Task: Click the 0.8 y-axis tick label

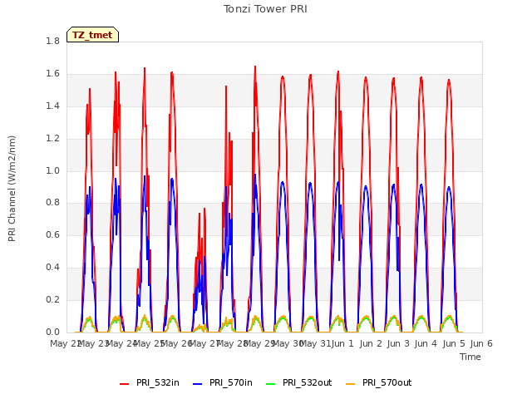Action: pyautogui.click(x=52, y=203)
